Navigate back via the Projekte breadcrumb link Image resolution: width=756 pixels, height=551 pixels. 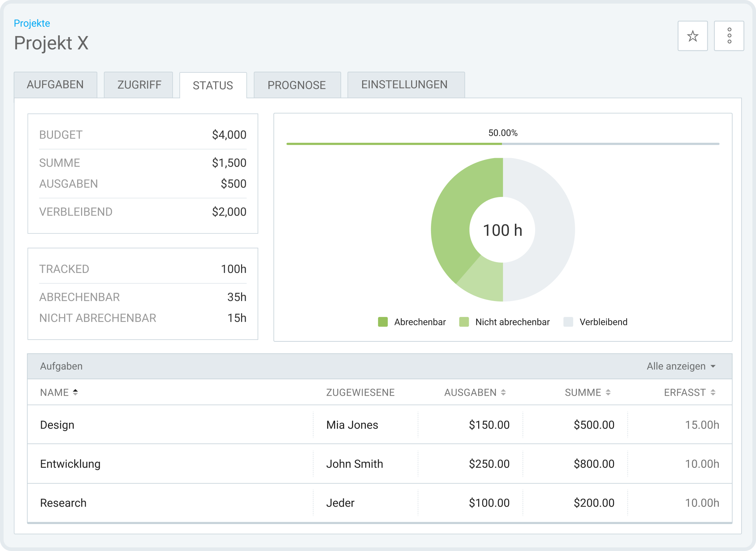click(x=31, y=23)
